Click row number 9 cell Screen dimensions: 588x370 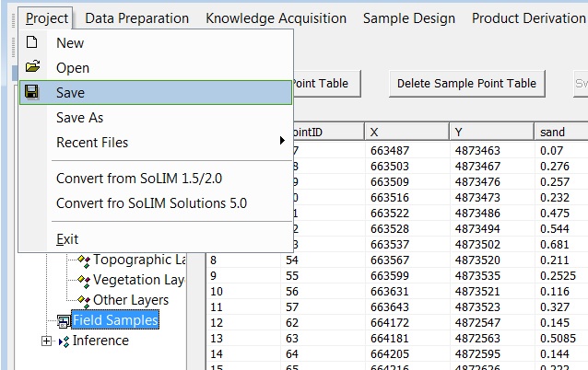(243, 276)
